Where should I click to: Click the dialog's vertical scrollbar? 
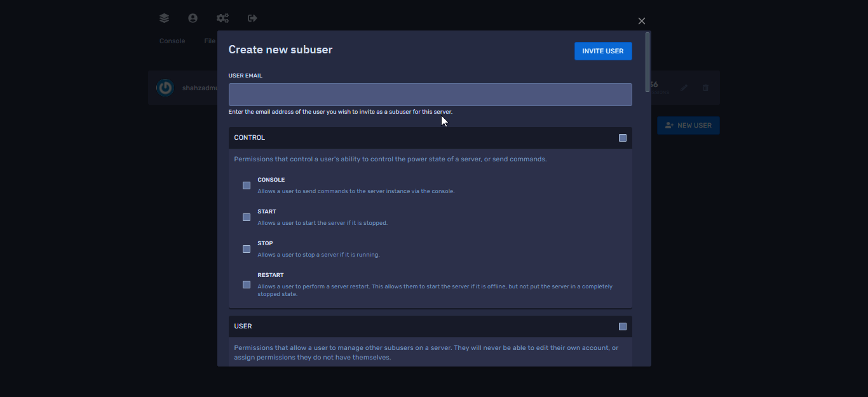point(648,62)
